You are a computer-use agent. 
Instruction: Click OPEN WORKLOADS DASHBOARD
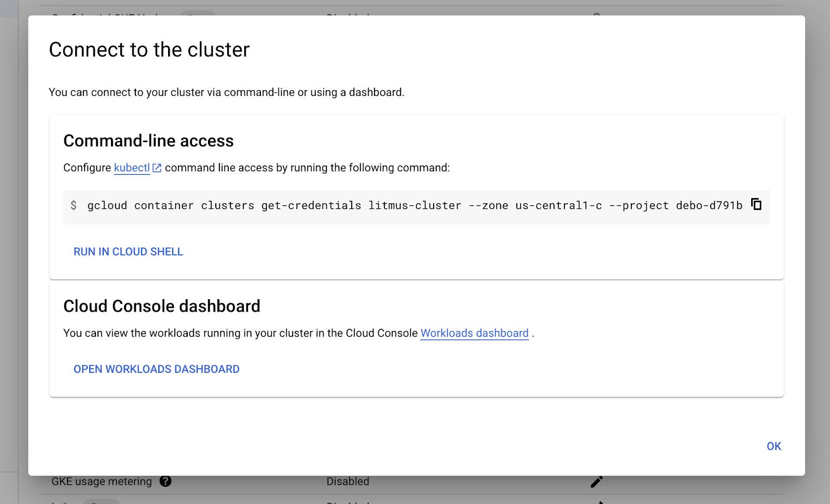pyautogui.click(x=156, y=369)
